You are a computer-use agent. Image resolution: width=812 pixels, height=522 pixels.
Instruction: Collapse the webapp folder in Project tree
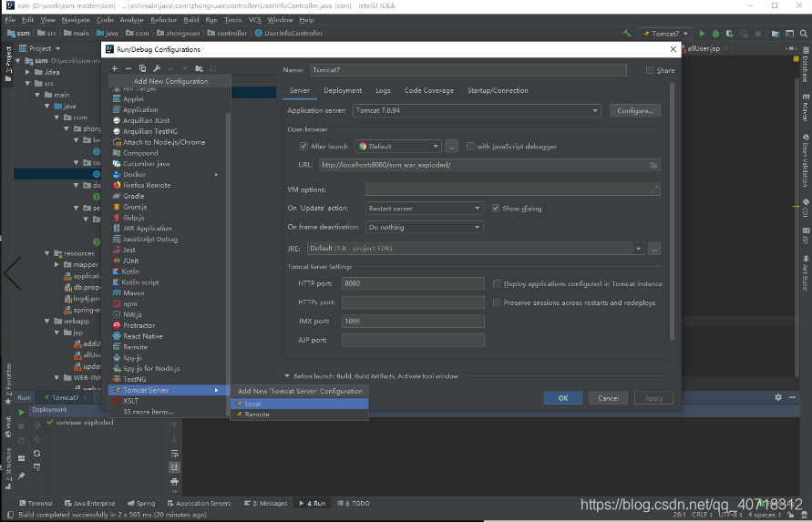pyautogui.click(x=47, y=321)
